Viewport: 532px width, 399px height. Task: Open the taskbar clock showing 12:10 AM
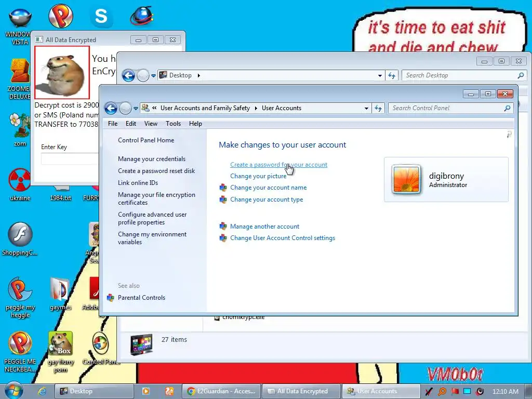point(505,391)
